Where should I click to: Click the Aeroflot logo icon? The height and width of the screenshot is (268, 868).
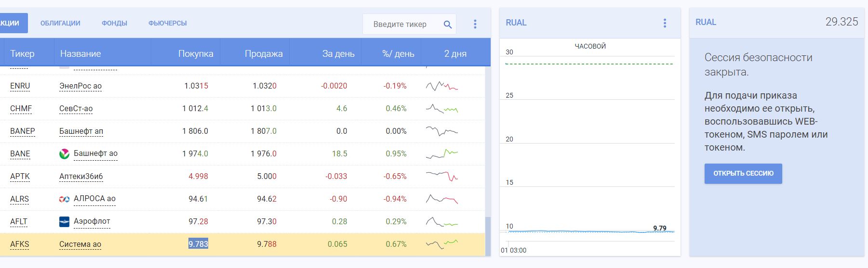tap(64, 222)
